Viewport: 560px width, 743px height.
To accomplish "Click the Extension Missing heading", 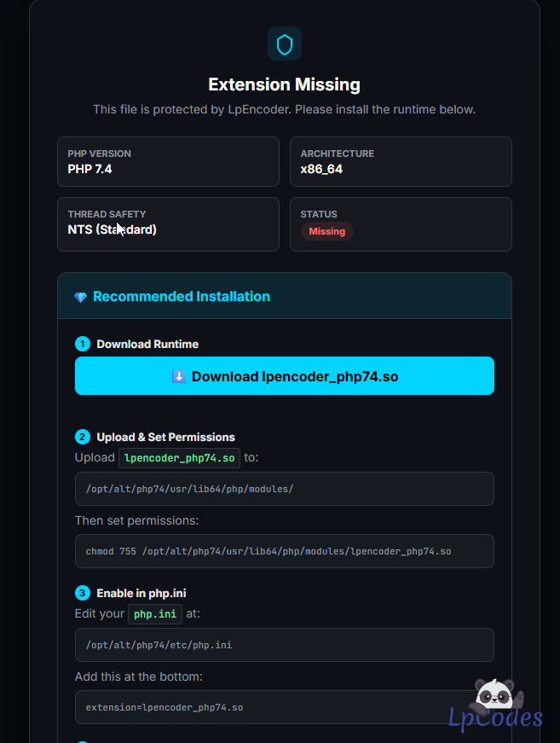I will click(284, 84).
